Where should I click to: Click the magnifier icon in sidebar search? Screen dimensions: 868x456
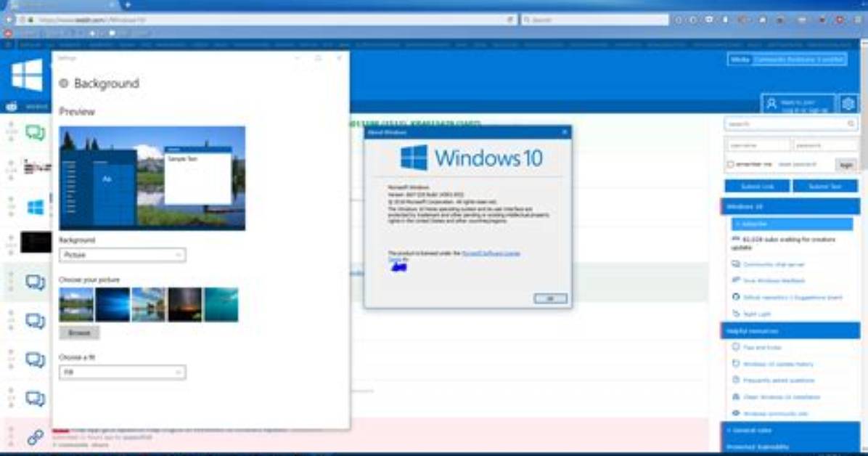(x=851, y=123)
